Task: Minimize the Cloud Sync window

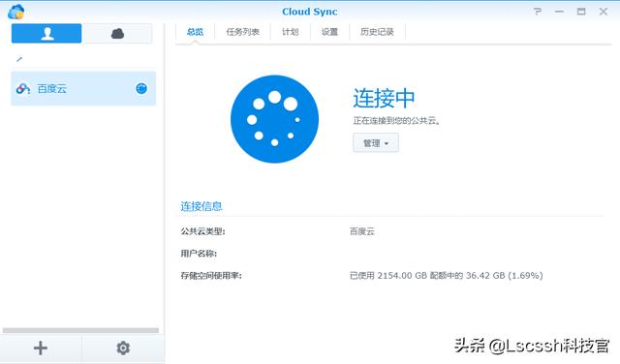Action: [559, 12]
